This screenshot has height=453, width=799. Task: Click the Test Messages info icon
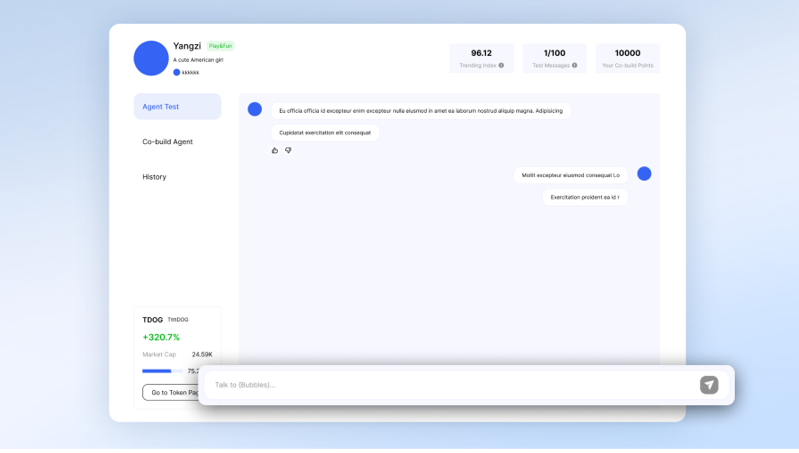coord(574,66)
